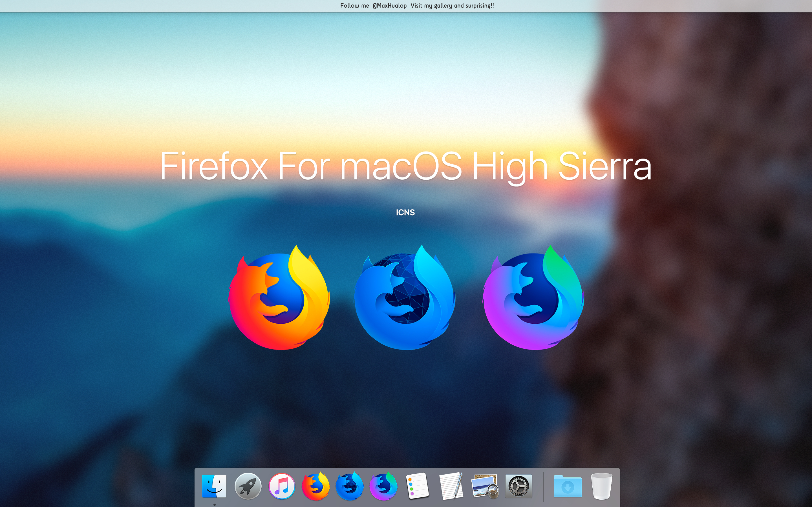Screen dimensions: 812x507
Task: Open Firefox from the dock
Action: 315,486
